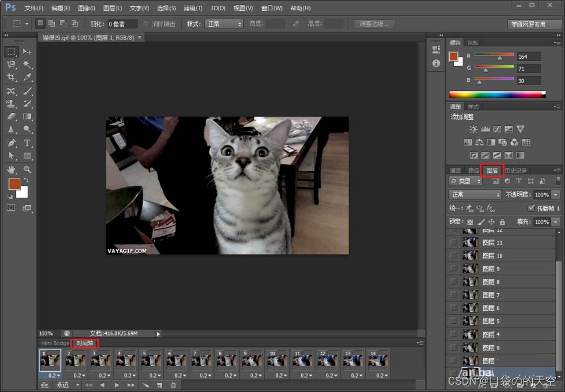
Task: Open the 滤镜(T) menu
Action: 193,8
